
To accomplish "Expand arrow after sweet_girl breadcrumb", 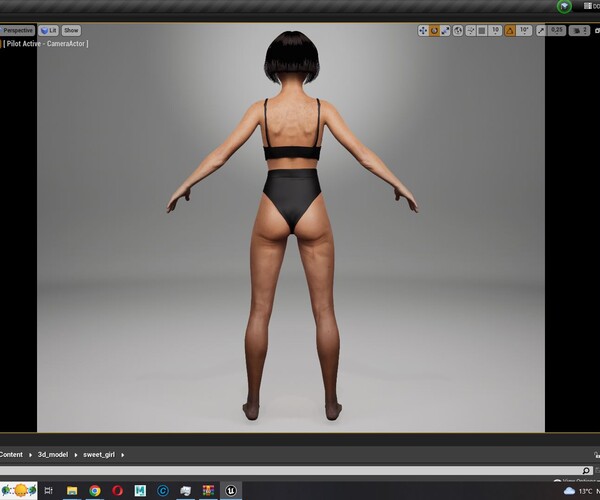I will click(122, 455).
